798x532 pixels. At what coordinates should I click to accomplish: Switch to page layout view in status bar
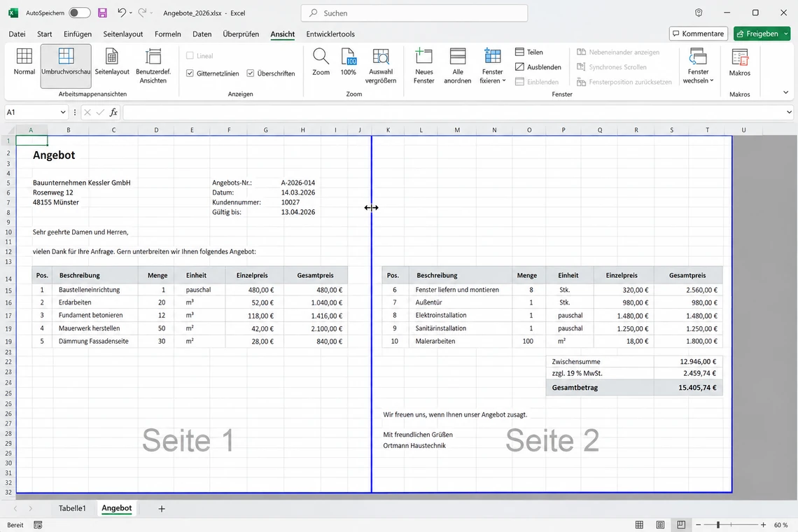660,525
